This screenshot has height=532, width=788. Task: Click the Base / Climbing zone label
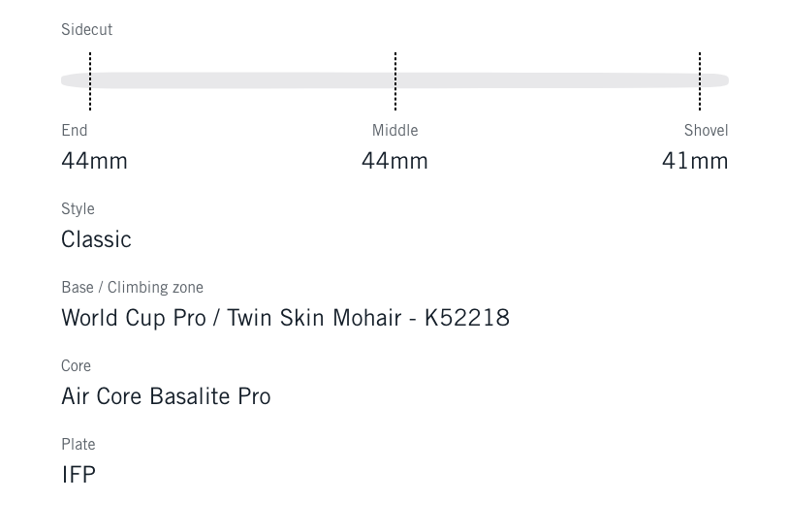(x=132, y=288)
